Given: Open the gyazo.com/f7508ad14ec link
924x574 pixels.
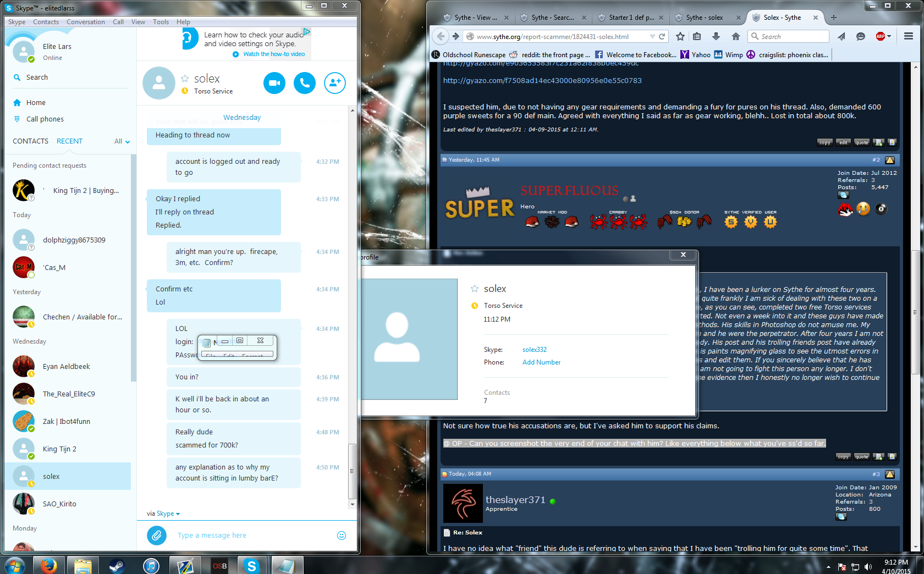Looking at the screenshot, I should coord(542,81).
